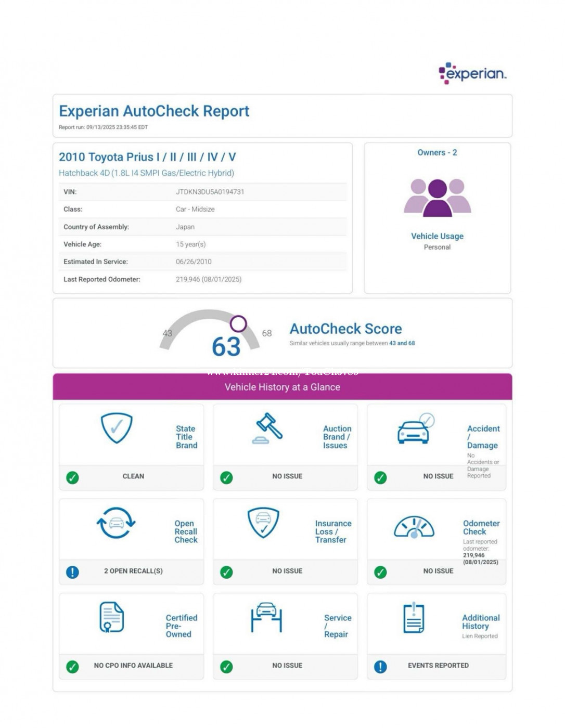Click the Owners people group icon
This screenshot has width=565, height=728.
point(437,198)
